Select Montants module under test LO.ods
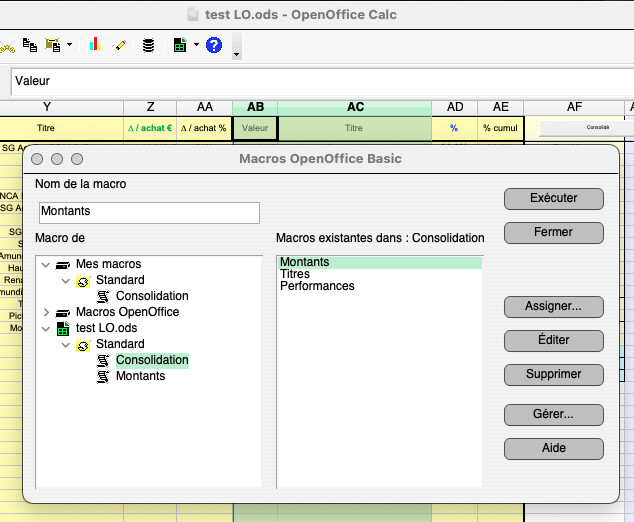634x522 pixels. pyautogui.click(x=140, y=376)
